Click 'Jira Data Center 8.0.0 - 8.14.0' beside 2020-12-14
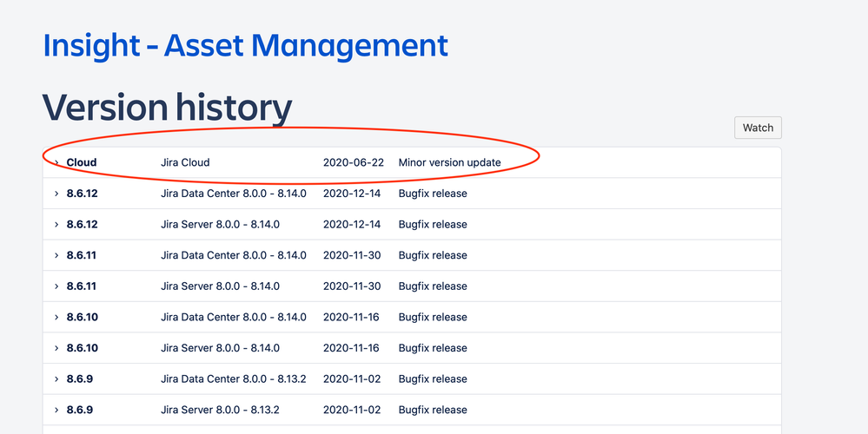Screen dimensions: 868x434 click(233, 194)
